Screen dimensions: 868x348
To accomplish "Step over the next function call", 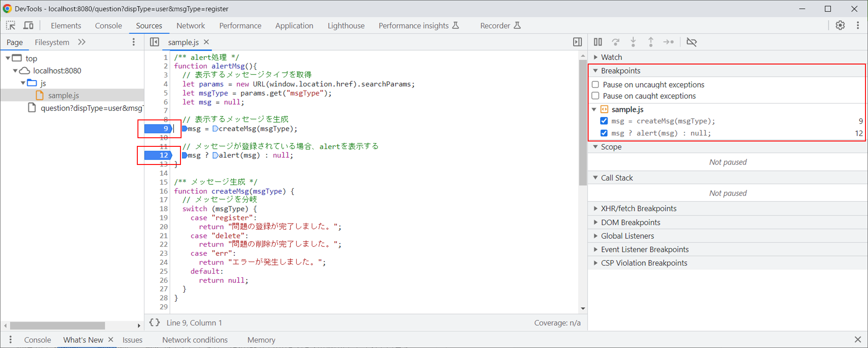I will click(x=616, y=42).
